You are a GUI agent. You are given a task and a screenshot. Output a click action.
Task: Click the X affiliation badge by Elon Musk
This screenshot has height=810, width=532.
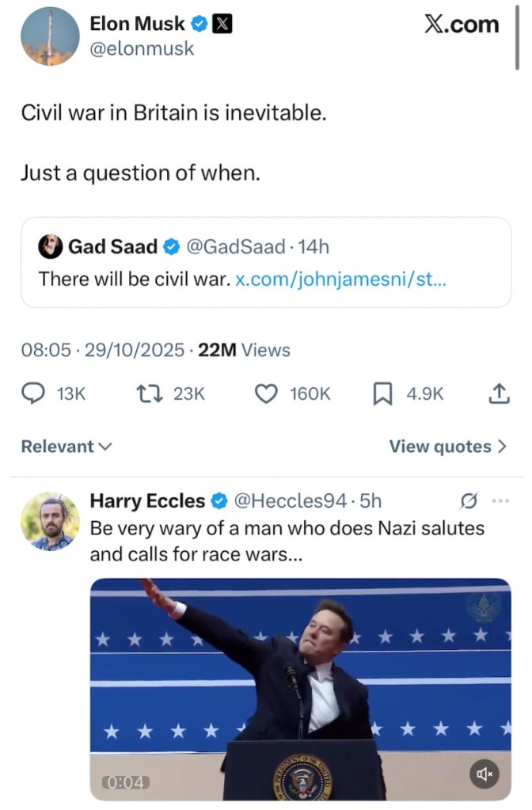(223, 25)
